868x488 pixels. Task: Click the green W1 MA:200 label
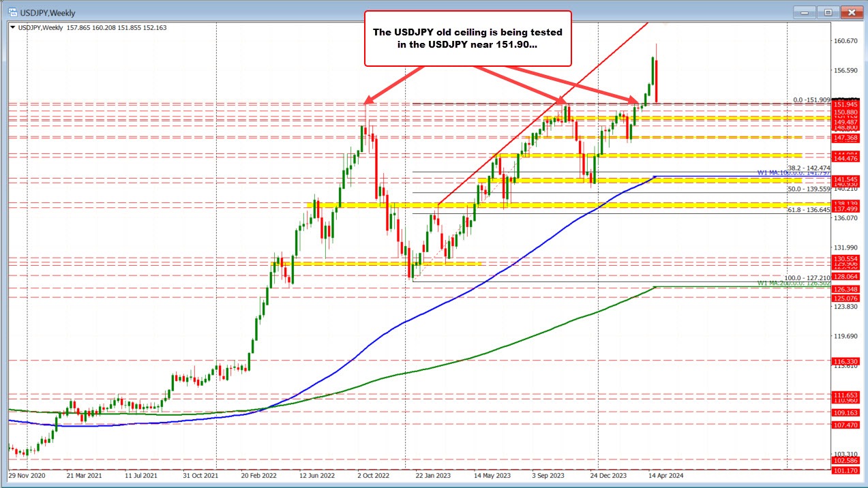tap(793, 283)
